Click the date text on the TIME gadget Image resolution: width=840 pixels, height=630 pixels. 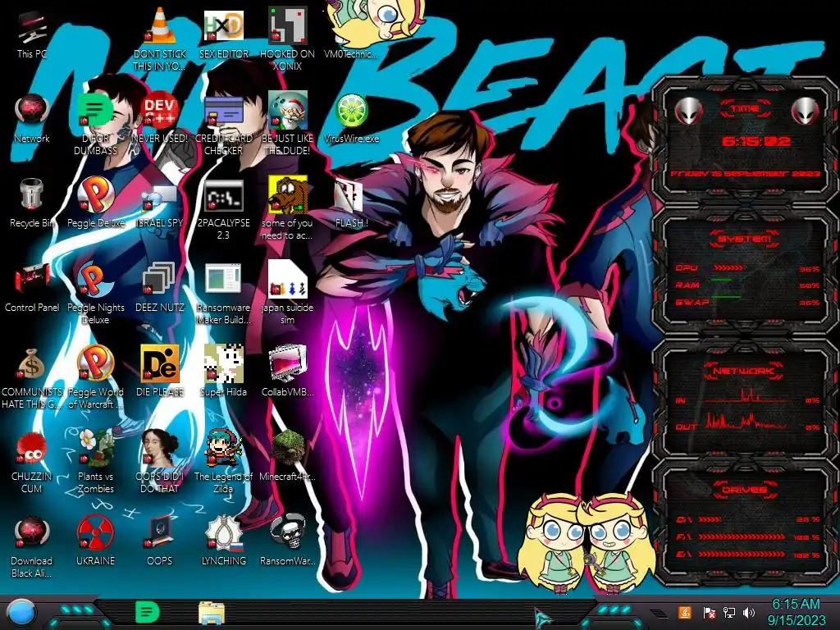[x=746, y=174]
